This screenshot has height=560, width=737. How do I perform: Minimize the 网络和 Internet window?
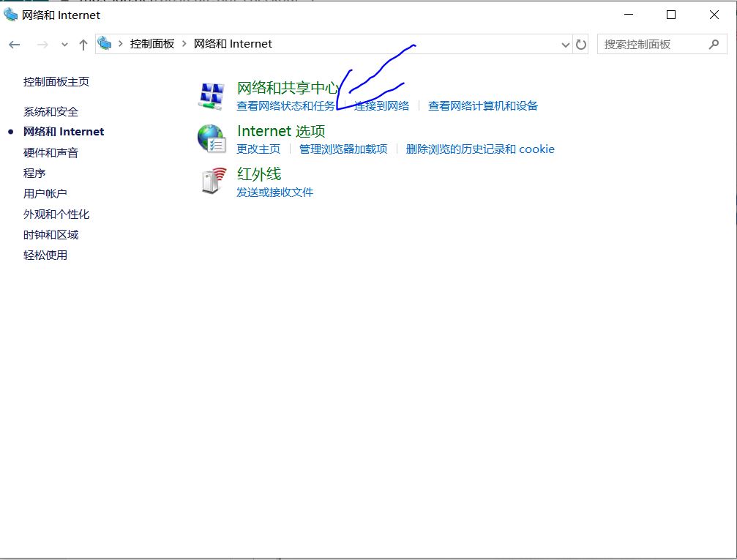click(629, 15)
